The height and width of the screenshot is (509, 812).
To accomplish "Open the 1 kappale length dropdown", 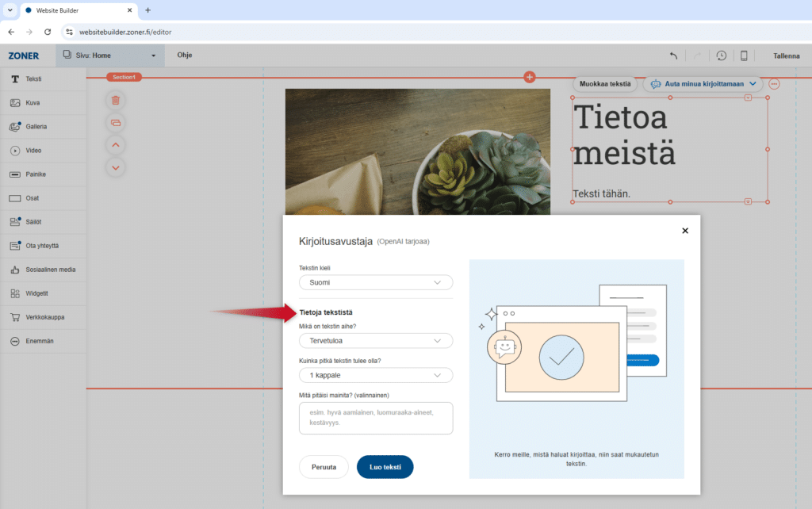I will tap(375, 375).
